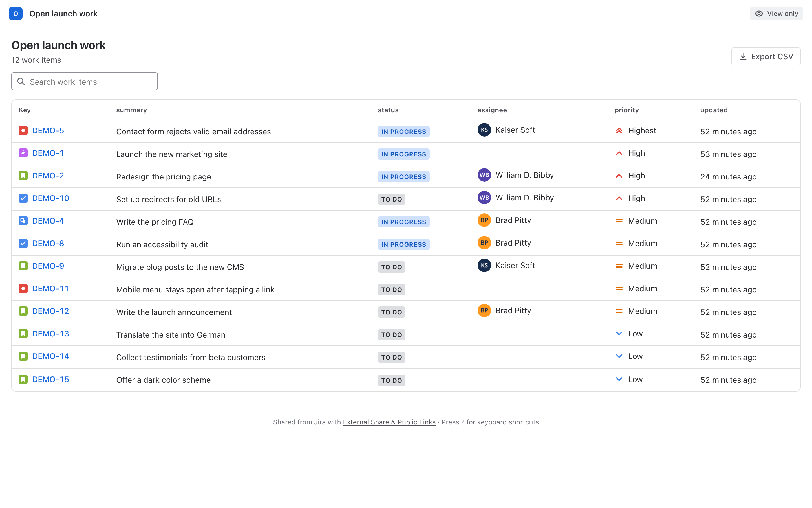Focus the Search work items field
Viewport: 812px width, 508px height.
tap(85, 81)
